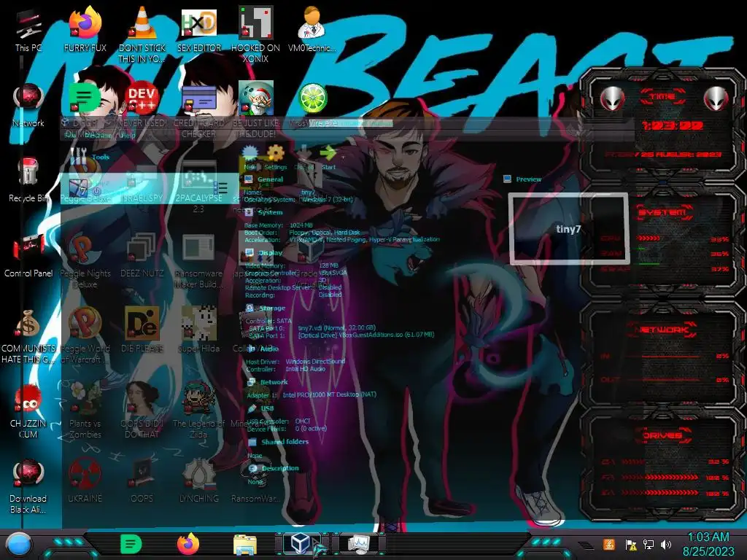747x560 pixels.
Task: Open the money bag COMMUNISTS HATE THIS shortcut
Action: (x=28, y=336)
